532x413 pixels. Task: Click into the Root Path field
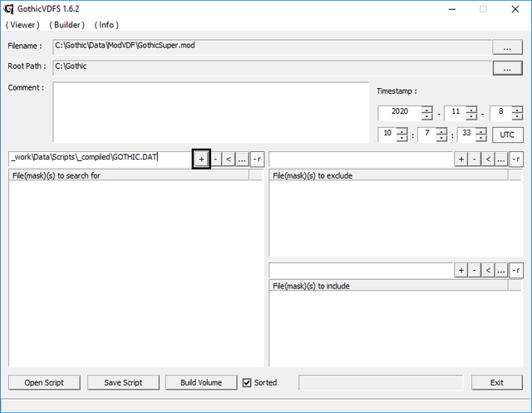(272, 68)
